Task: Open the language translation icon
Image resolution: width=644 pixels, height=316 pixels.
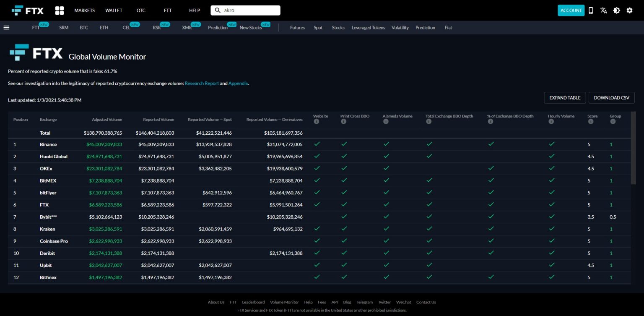Action: pos(604,10)
